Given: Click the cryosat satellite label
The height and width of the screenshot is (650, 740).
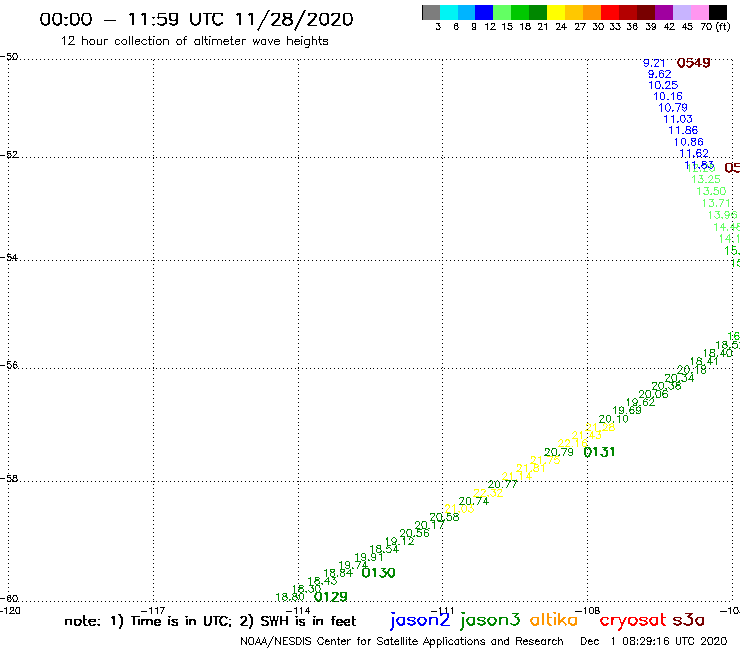Looking at the screenshot, I should point(632,621).
